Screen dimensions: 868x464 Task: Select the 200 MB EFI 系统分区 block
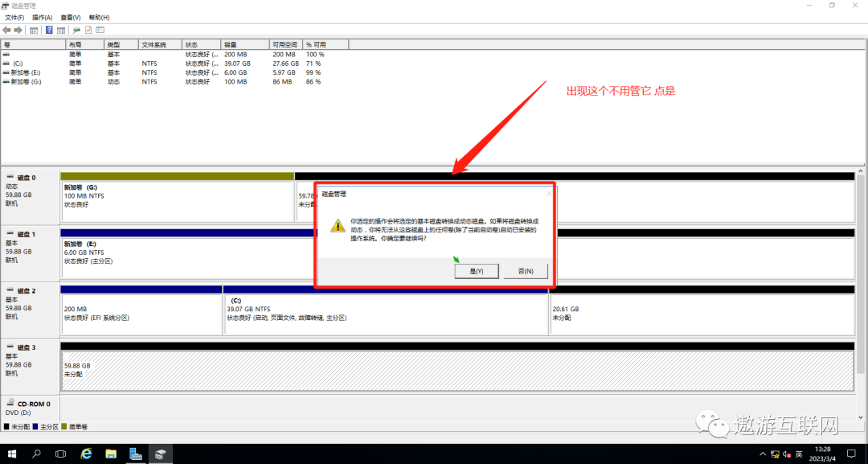point(141,314)
